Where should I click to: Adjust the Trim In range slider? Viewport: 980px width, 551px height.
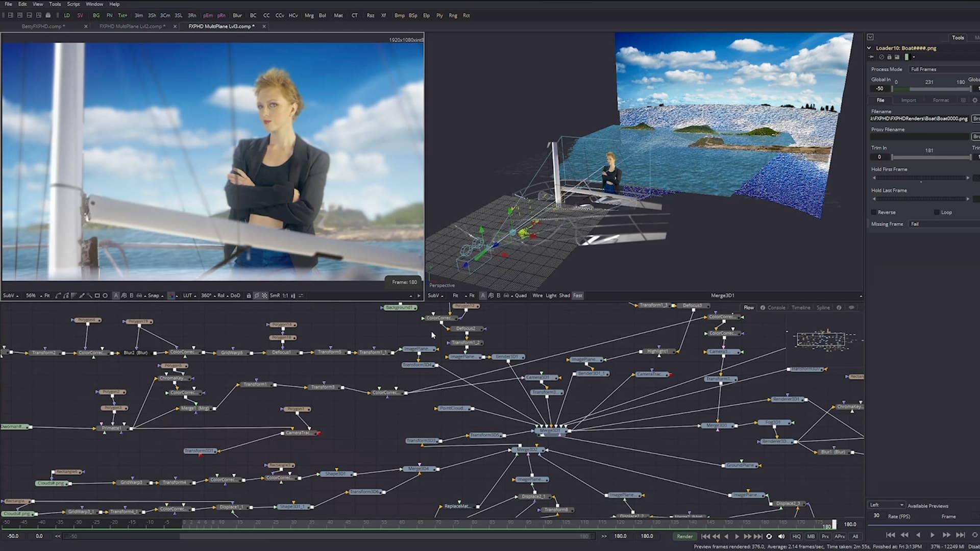(x=930, y=157)
